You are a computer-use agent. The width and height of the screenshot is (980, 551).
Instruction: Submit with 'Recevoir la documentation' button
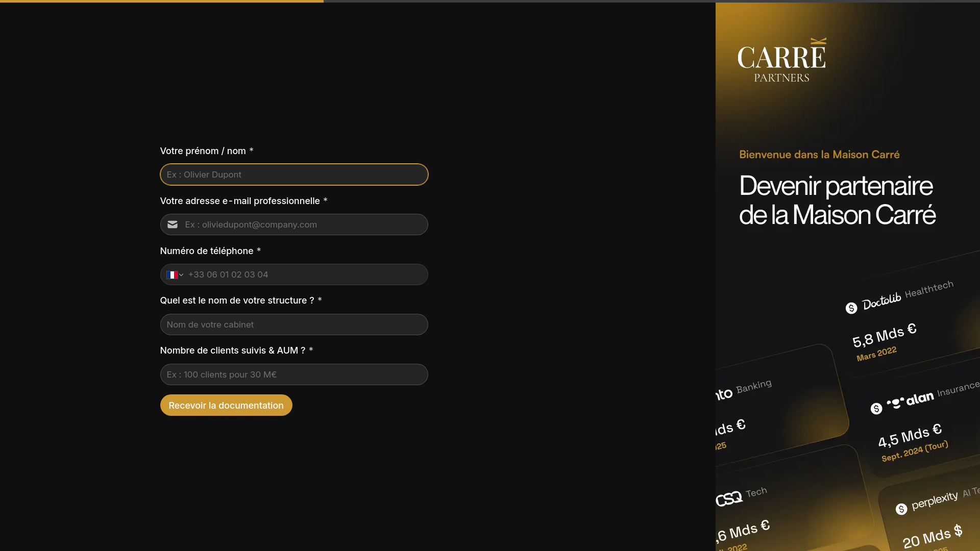[226, 405]
